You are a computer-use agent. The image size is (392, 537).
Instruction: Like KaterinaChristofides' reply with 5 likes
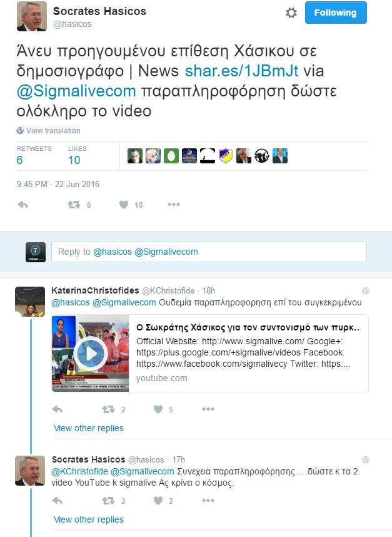(x=158, y=409)
